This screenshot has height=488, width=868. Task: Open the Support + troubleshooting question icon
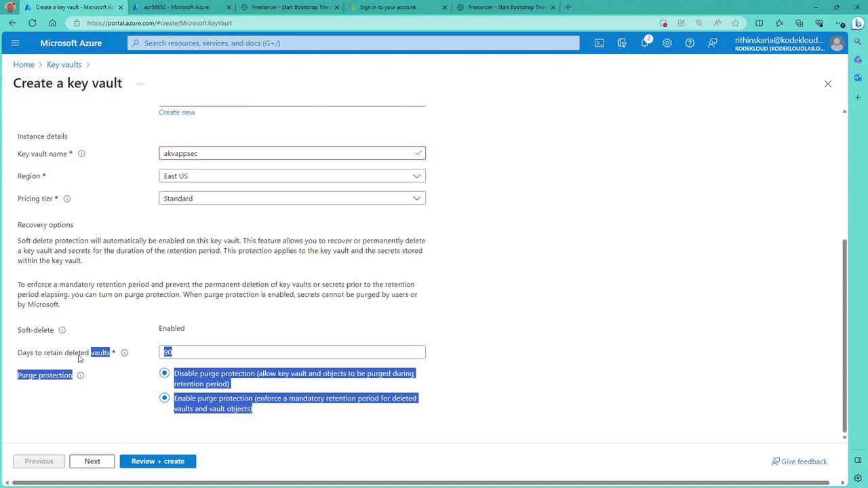pyautogui.click(x=690, y=43)
